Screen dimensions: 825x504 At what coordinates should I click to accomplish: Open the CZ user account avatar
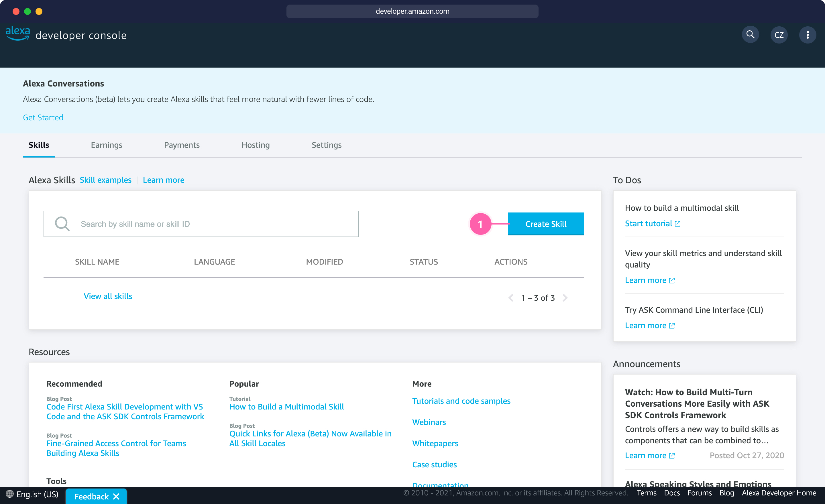tap(779, 35)
